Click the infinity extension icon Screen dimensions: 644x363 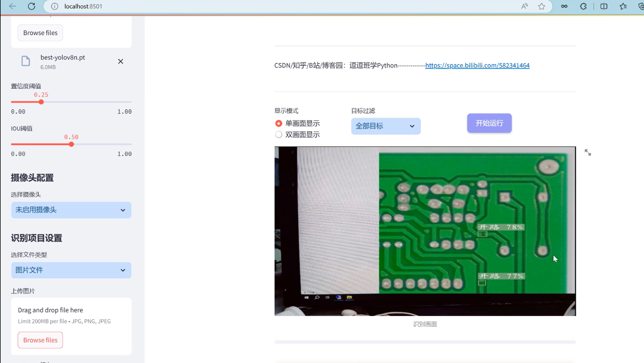564,6
